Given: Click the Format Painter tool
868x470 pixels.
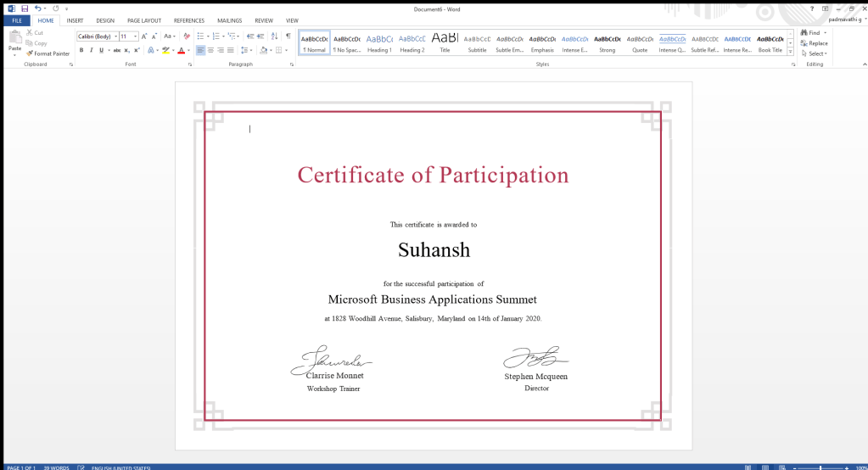Looking at the screenshot, I should [x=48, y=53].
